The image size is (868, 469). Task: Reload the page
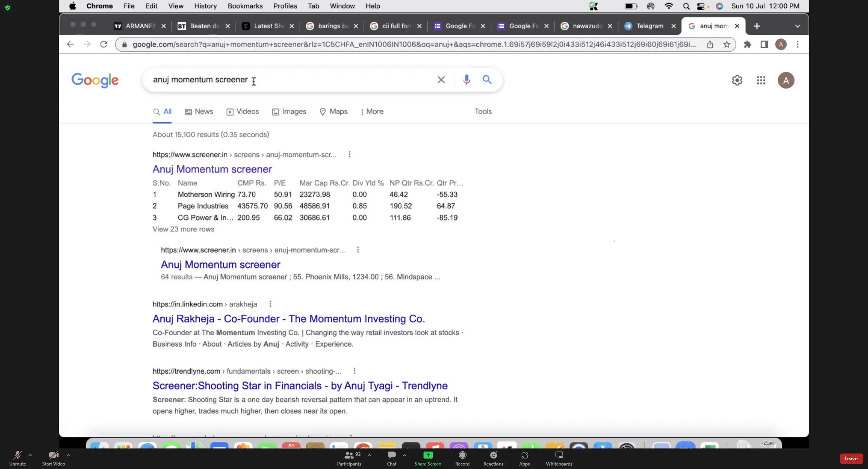[x=103, y=45]
